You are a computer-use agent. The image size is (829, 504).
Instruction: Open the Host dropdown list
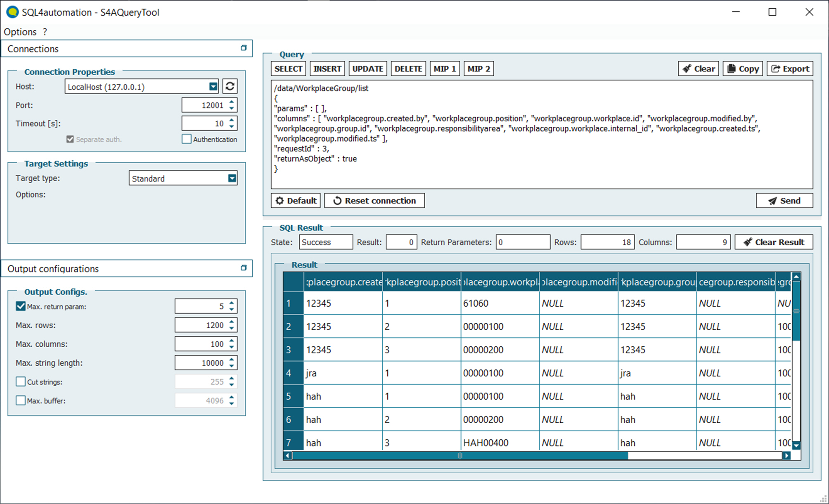pos(213,87)
